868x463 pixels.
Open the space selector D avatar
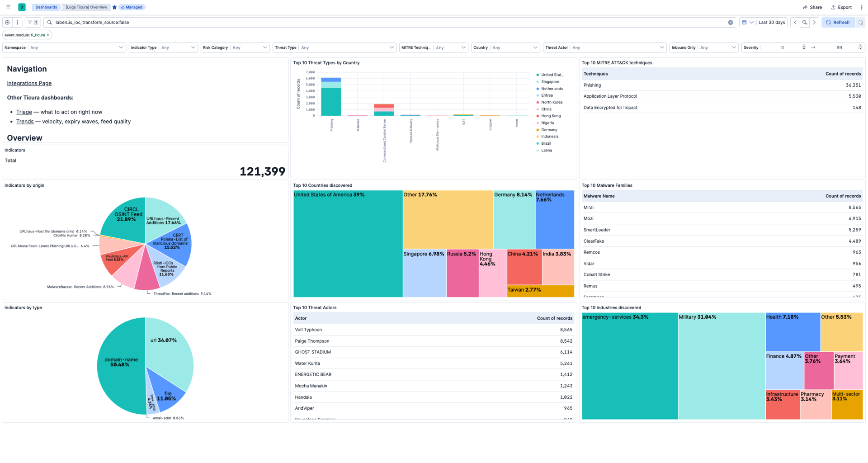(x=22, y=7)
